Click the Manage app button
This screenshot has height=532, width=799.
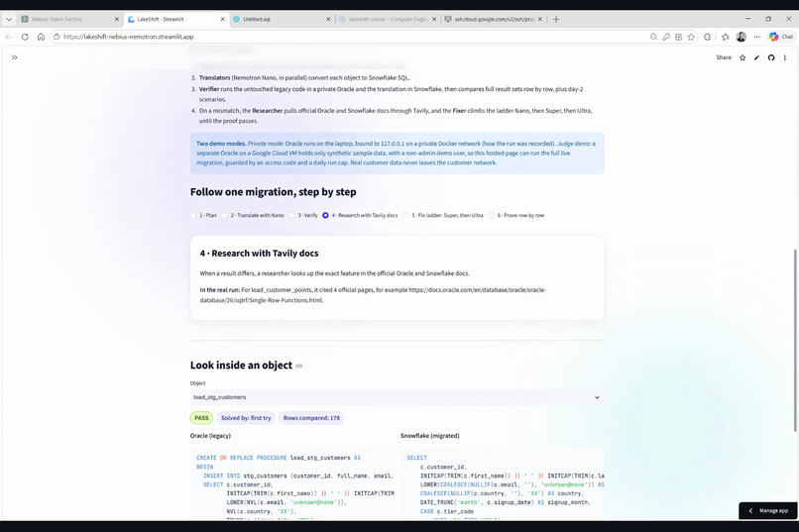point(768,510)
